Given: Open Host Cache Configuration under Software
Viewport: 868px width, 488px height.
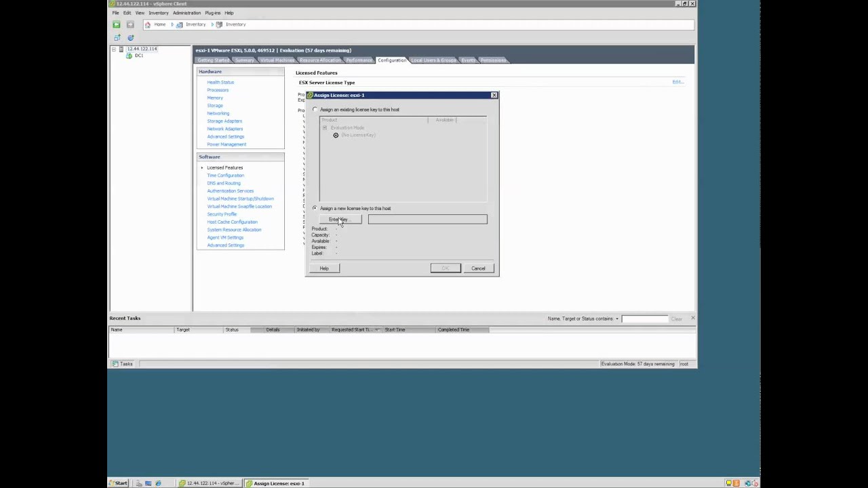Looking at the screenshot, I should coord(232,222).
